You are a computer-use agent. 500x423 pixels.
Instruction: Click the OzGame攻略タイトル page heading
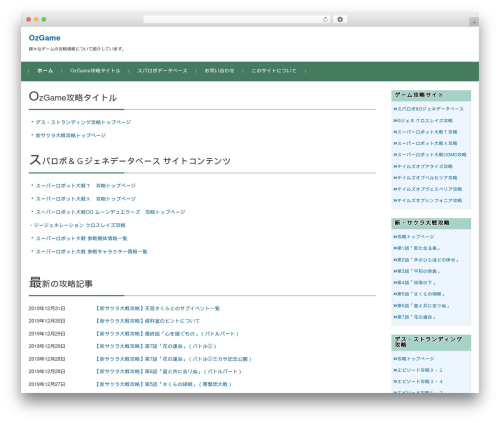click(x=73, y=97)
